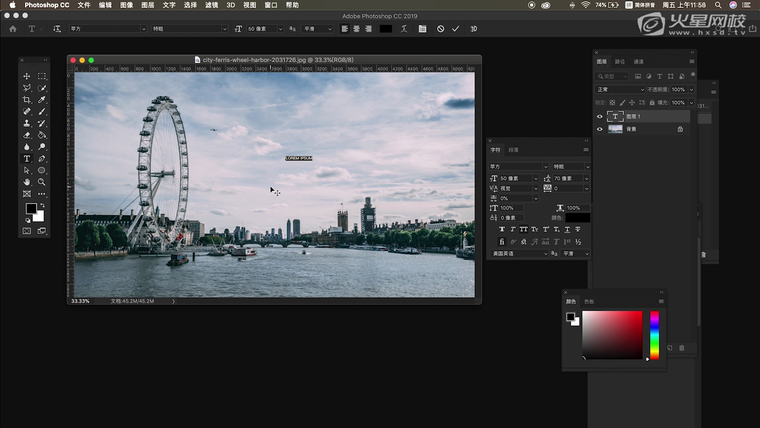
Task: Pick a color in the color field
Action: point(612,334)
